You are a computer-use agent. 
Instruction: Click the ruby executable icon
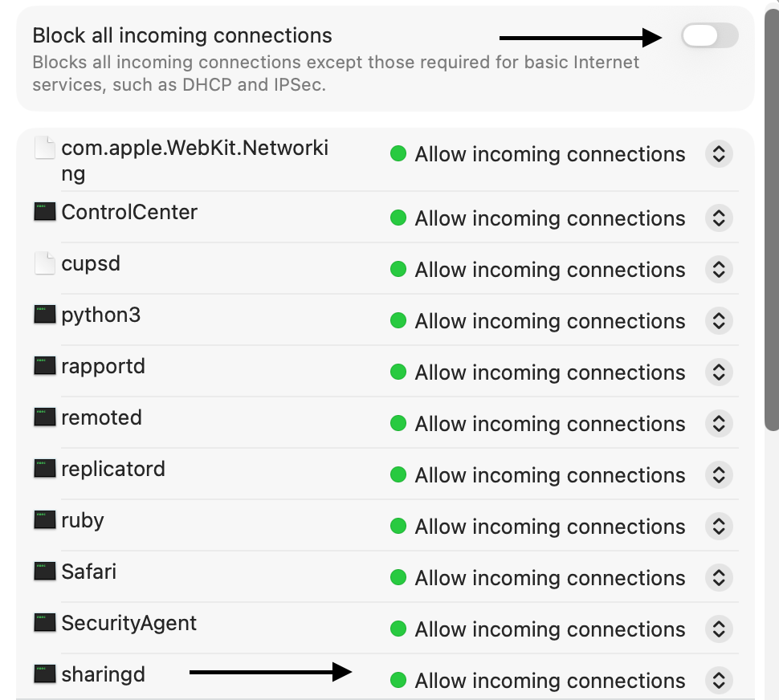pos(45,520)
